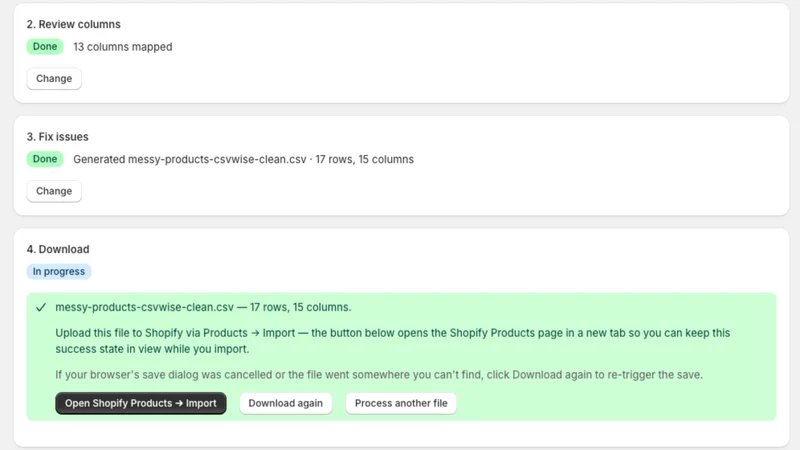Click the browser save dialog hint text
800x450 pixels.
pos(379,374)
